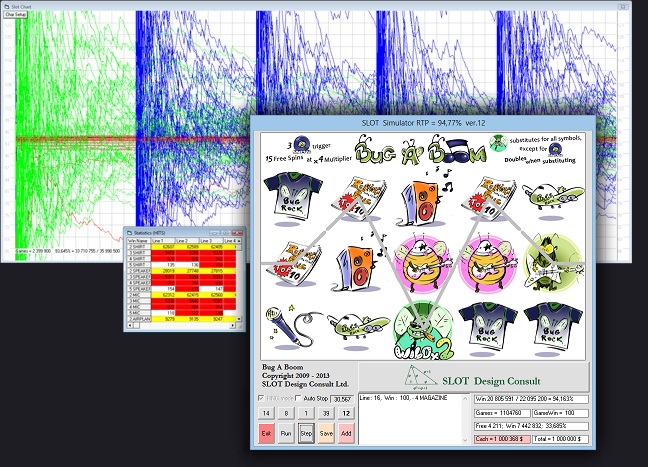
Task: Click the log line 'Line : 16, Win : 100'
Action: tap(403, 398)
